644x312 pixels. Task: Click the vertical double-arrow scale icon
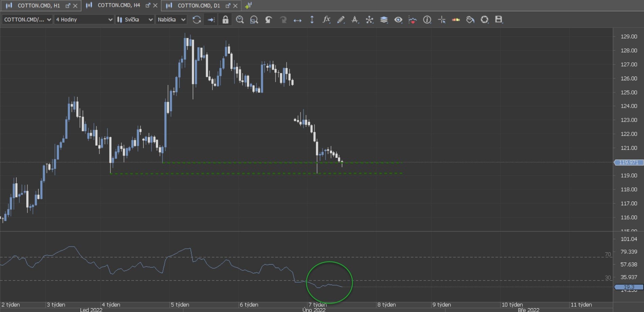[312, 20]
